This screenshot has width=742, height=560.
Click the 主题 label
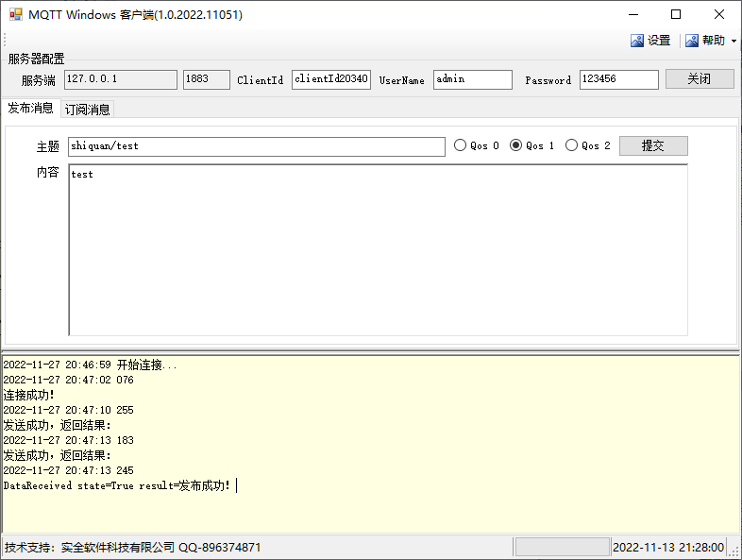pos(48,146)
